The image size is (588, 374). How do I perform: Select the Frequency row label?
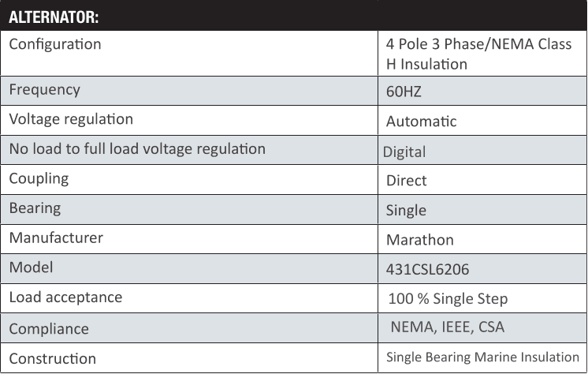(45, 90)
